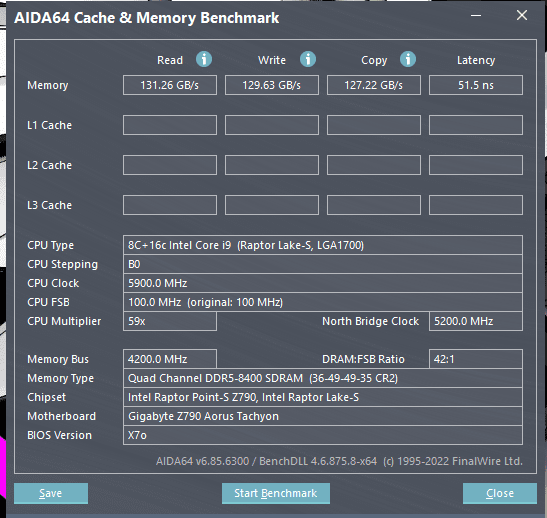This screenshot has width=547, height=518.
Task: Click the L1 Cache row label
Action: (x=50, y=125)
